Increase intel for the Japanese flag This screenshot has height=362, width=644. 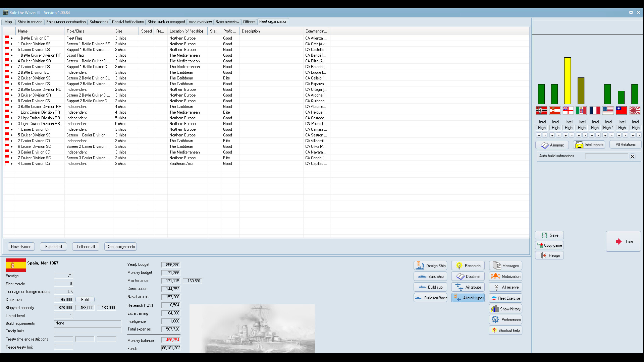tap(632, 135)
